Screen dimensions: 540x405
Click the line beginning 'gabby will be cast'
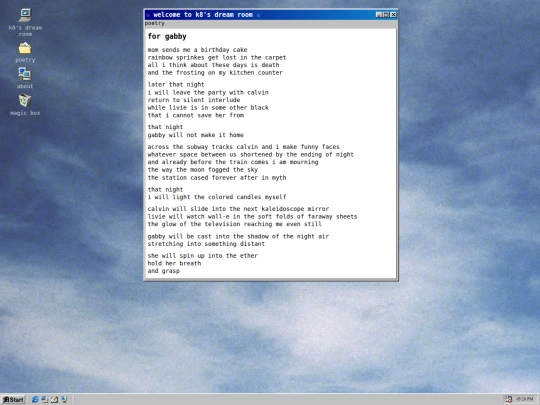click(238, 236)
